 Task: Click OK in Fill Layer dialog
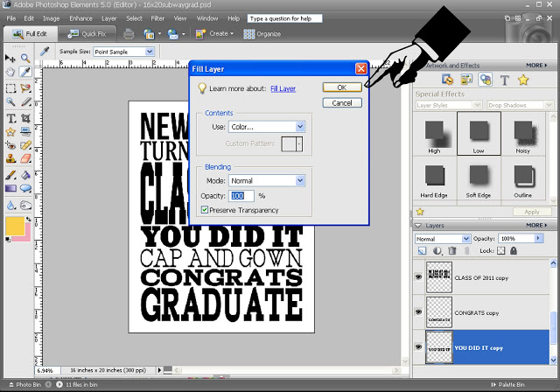pos(342,87)
